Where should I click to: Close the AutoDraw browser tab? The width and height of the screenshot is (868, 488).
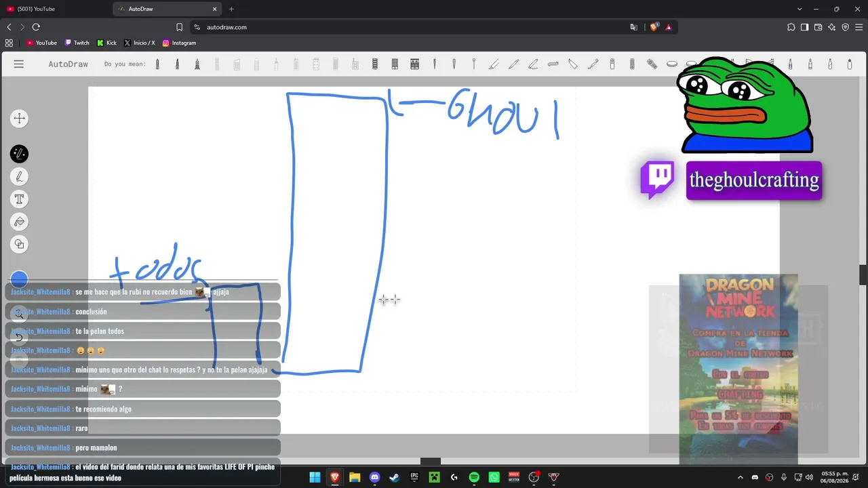click(x=215, y=9)
